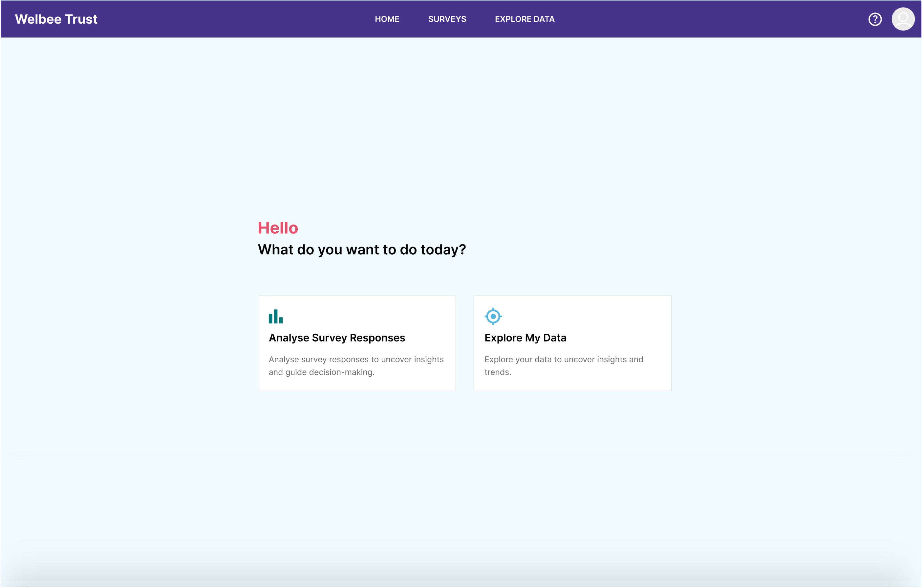Open the help icon in the navigation bar
Screen dimensions: 922x588
tap(875, 19)
